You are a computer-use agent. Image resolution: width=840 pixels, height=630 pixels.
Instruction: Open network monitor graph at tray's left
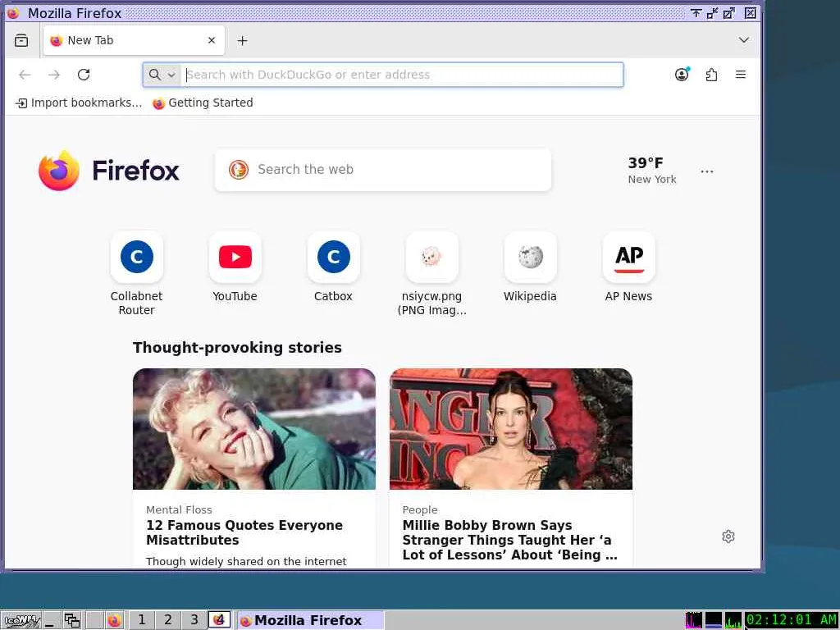[693, 620]
